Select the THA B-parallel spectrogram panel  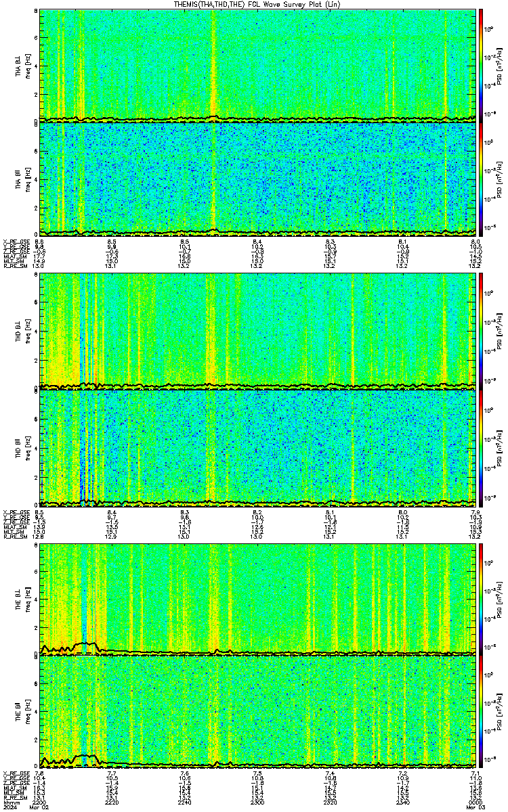coord(258,178)
